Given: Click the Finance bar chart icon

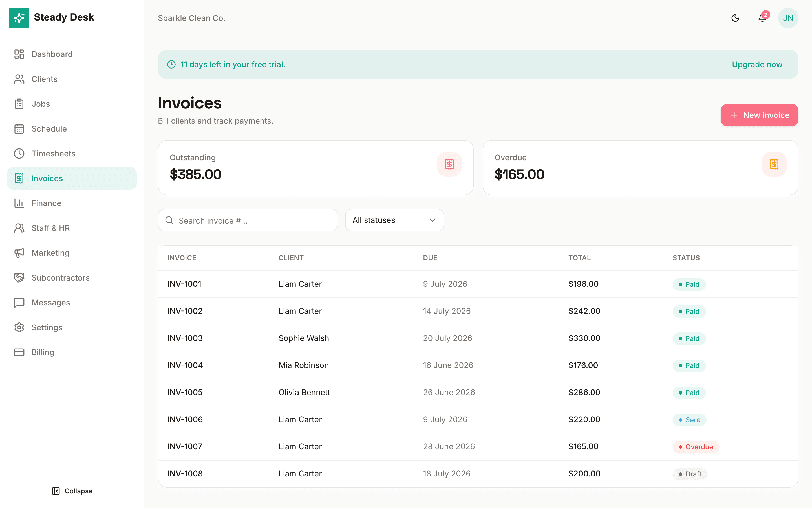Looking at the screenshot, I should 19,203.
